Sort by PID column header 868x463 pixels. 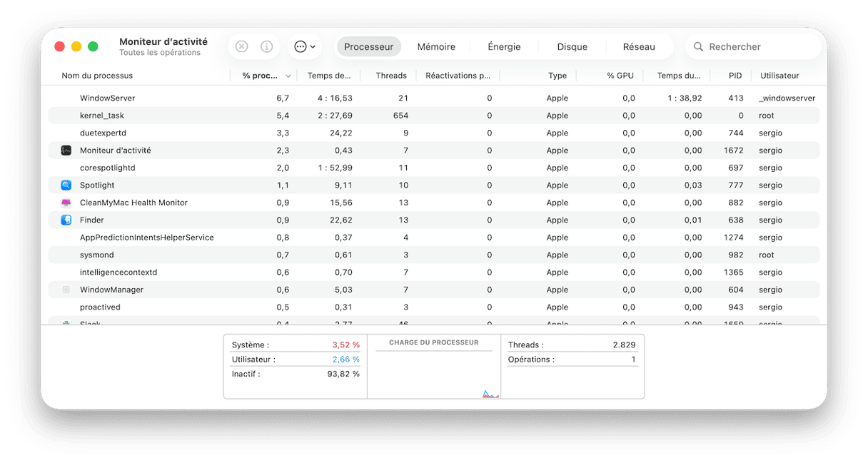click(x=735, y=76)
